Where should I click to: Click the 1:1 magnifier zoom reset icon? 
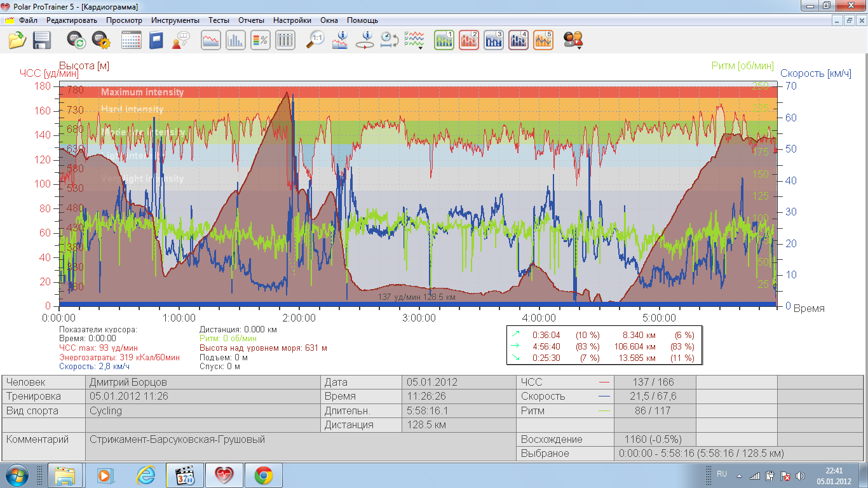click(315, 41)
